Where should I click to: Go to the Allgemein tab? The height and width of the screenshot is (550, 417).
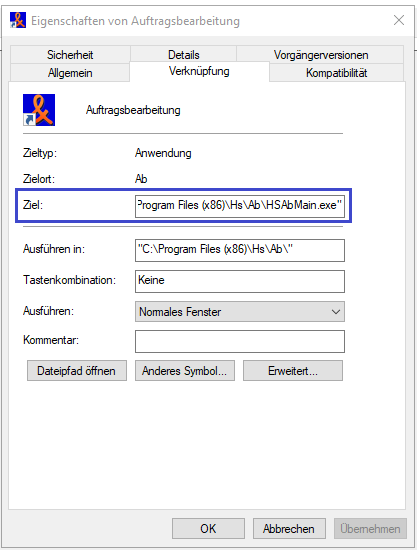tap(70, 73)
